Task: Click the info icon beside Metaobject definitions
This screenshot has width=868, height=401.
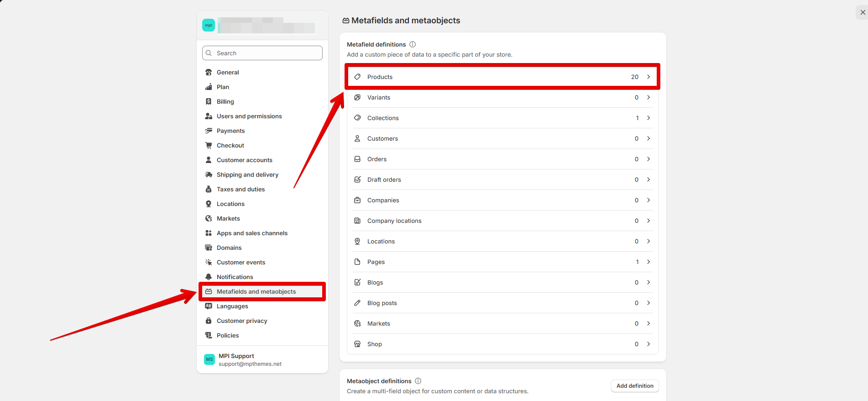Action: click(x=418, y=381)
